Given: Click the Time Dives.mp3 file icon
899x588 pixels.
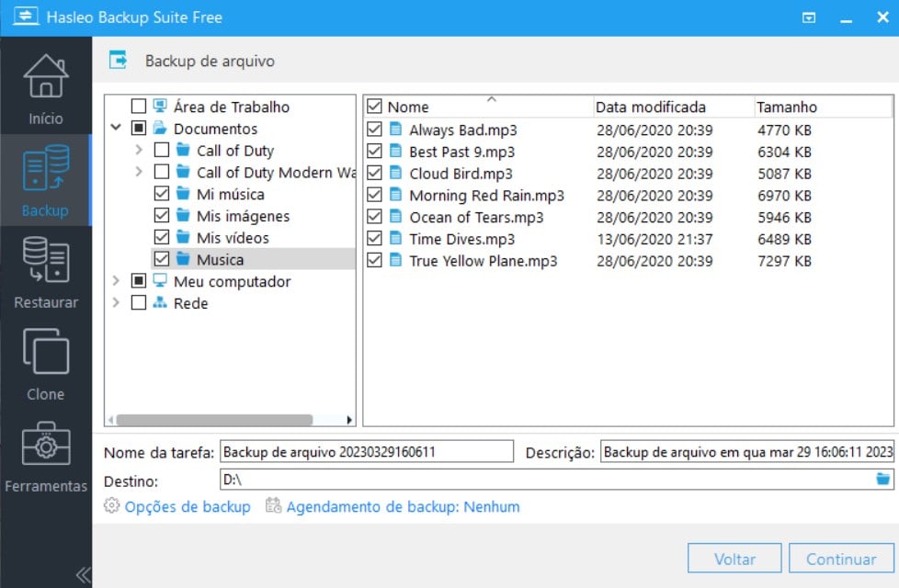Looking at the screenshot, I should pos(395,238).
